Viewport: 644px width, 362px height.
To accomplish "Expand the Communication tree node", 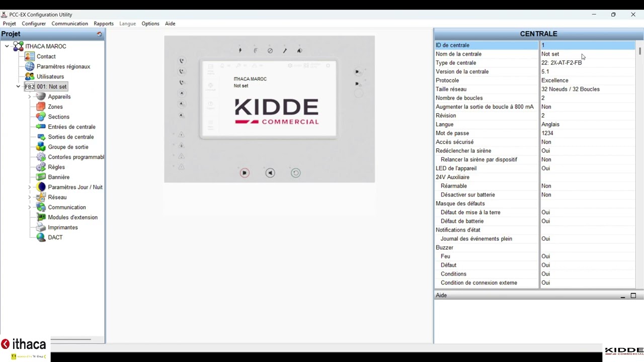I will coord(30,207).
